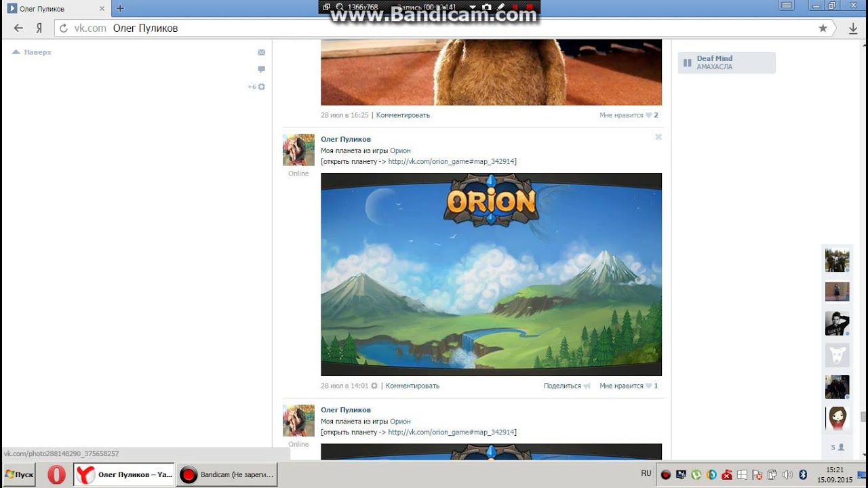The image size is (868, 488).
Task: Open the 5 friends online counter
Action: 837,447
